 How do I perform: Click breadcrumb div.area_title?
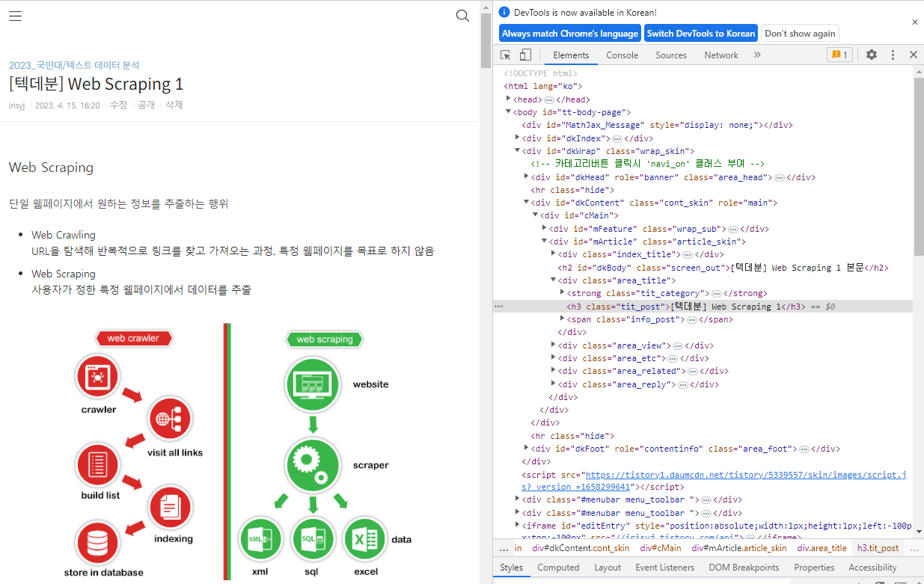coord(821,548)
